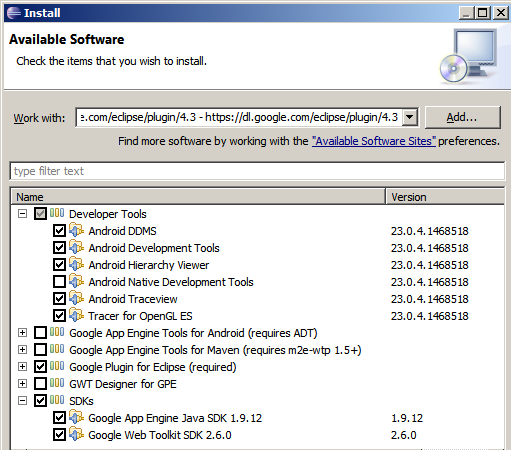Click the Android Native Development Tools plugin icon
This screenshot has width=511, height=450.
(x=76, y=281)
